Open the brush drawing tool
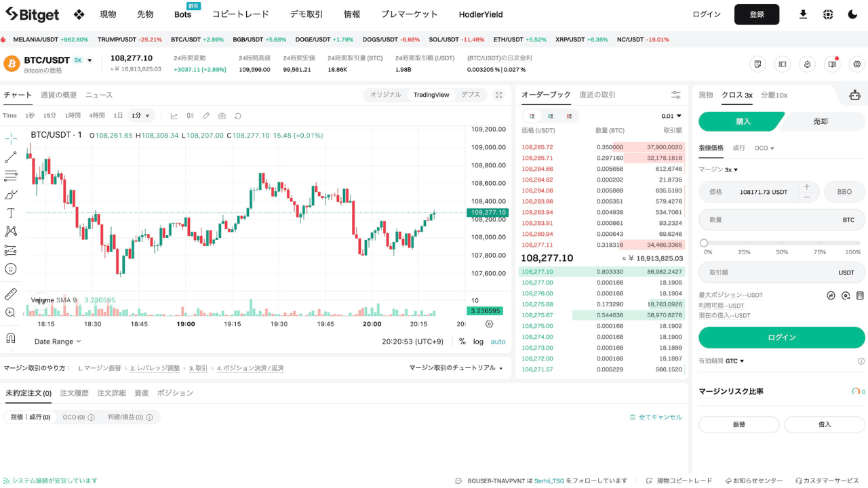Screen dimensions: 868x488 pos(9,195)
